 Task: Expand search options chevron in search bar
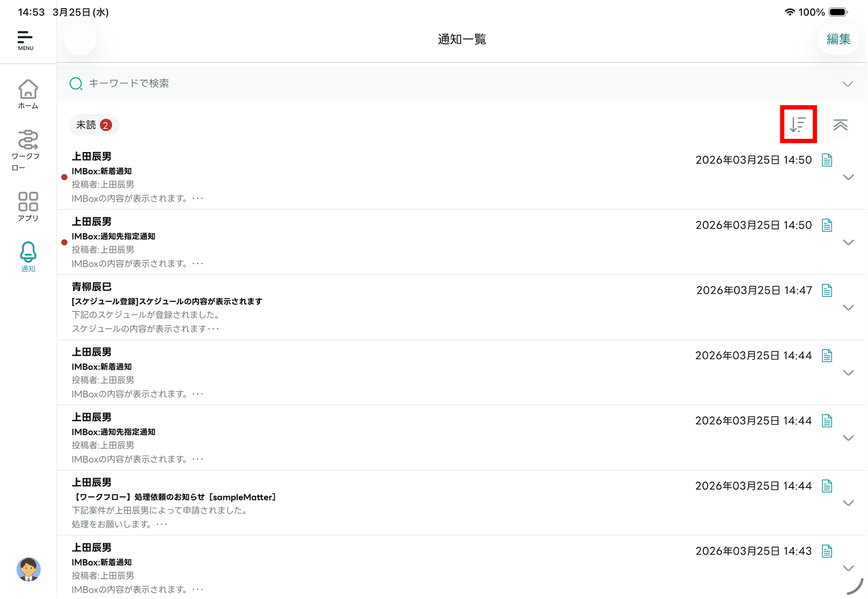[847, 84]
